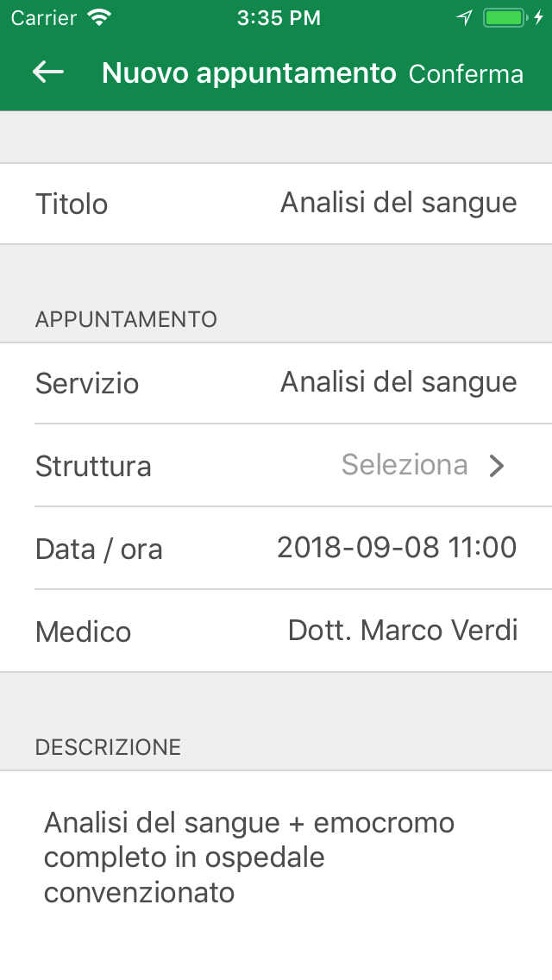The width and height of the screenshot is (552, 980).
Task: Tap the location arrow status icon
Action: point(465,17)
